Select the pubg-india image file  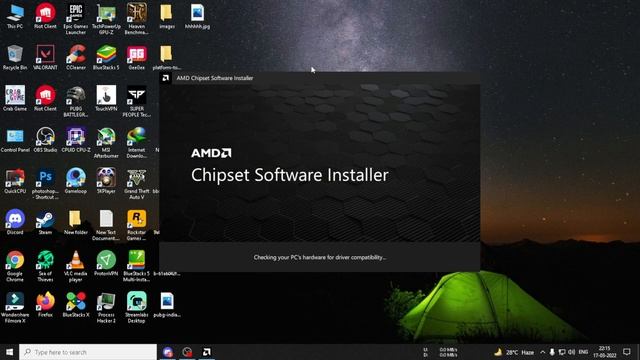[167, 304]
